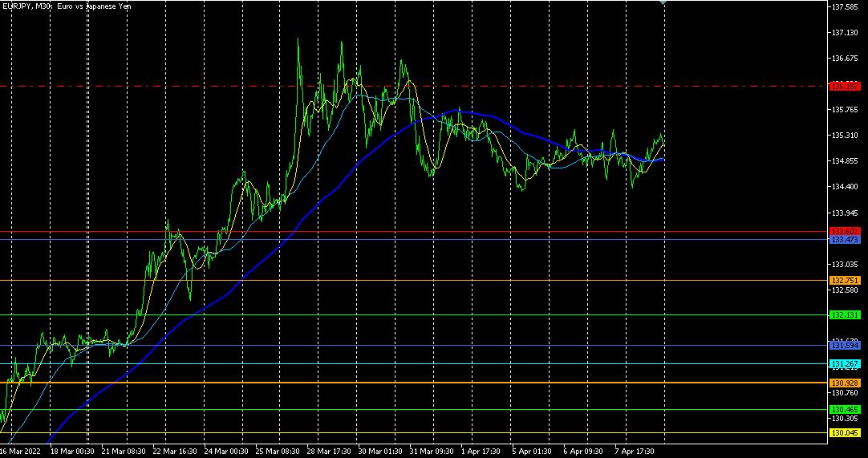This screenshot has width=868, height=458.
Task: Click the 130.305 price scale value
Action: 845,419
